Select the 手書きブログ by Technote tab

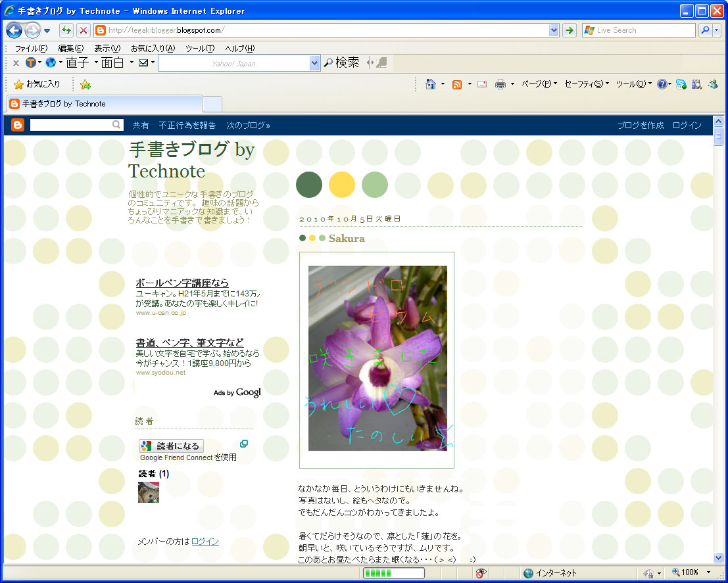105,104
